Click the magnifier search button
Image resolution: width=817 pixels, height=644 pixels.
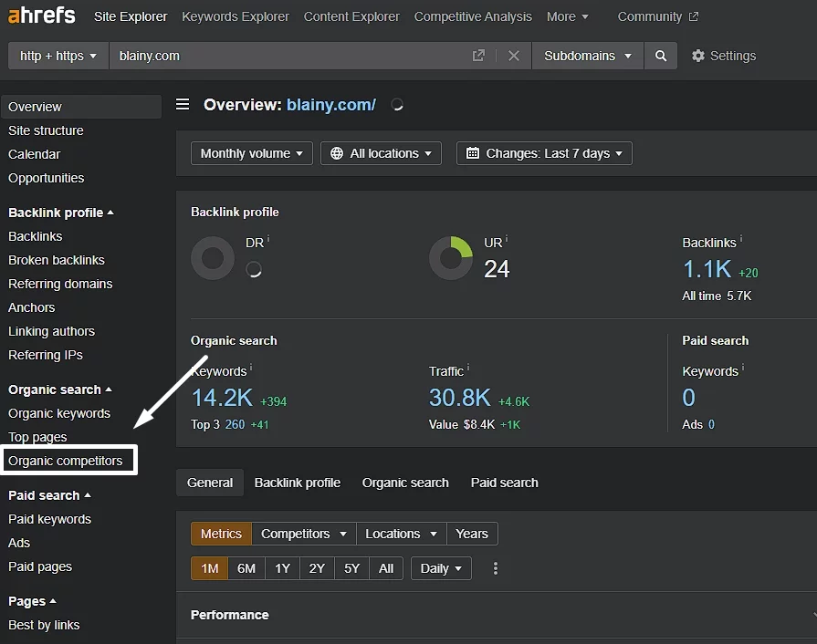tap(661, 56)
